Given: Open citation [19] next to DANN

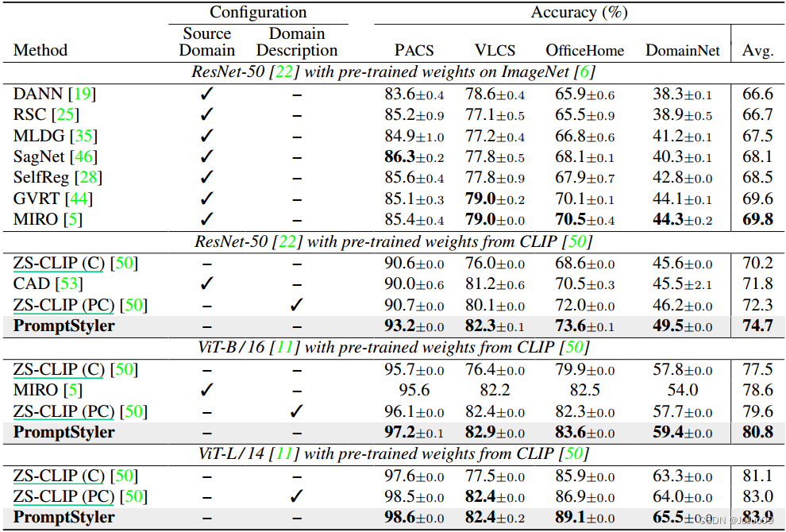Looking at the screenshot, I should (85, 94).
